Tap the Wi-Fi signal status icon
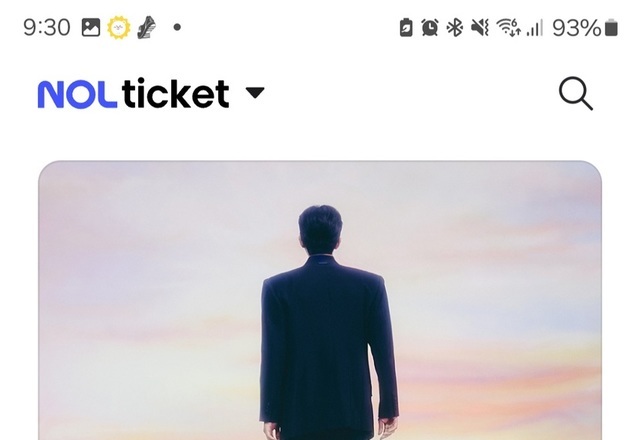The image size is (640, 440). tap(509, 28)
